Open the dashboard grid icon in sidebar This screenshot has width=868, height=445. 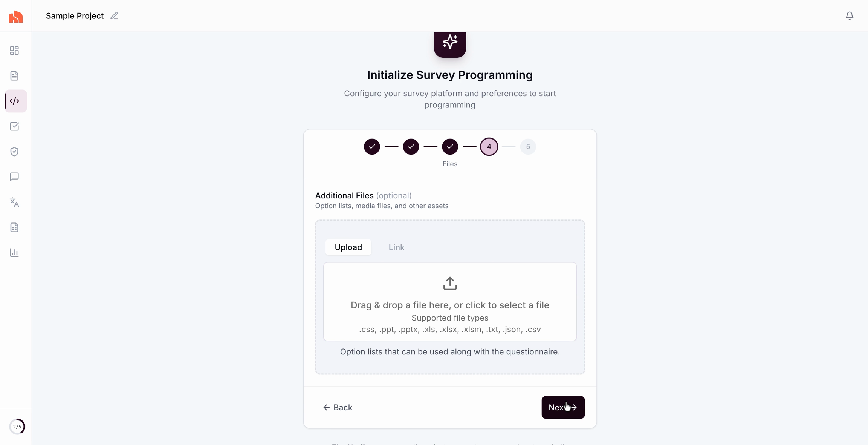pos(14,51)
